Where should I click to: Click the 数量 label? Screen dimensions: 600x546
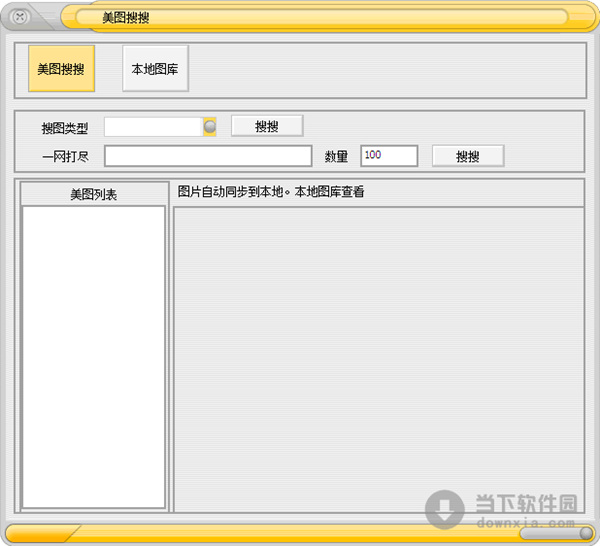[336, 156]
